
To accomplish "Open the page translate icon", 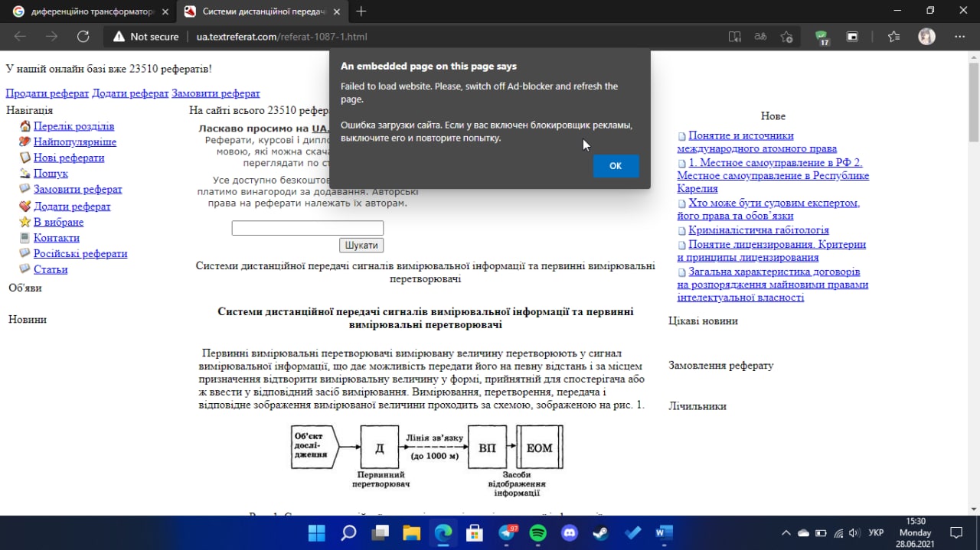I will [760, 36].
